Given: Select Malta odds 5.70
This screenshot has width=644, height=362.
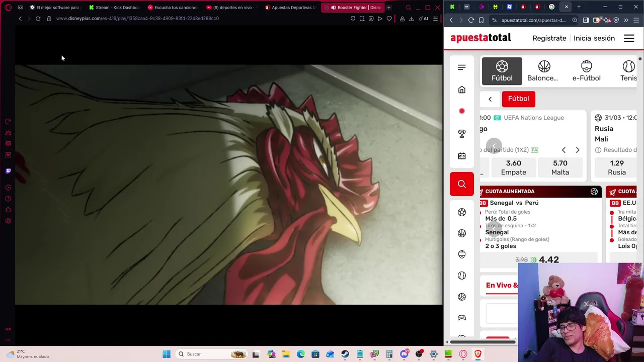Looking at the screenshot, I should [x=560, y=167].
